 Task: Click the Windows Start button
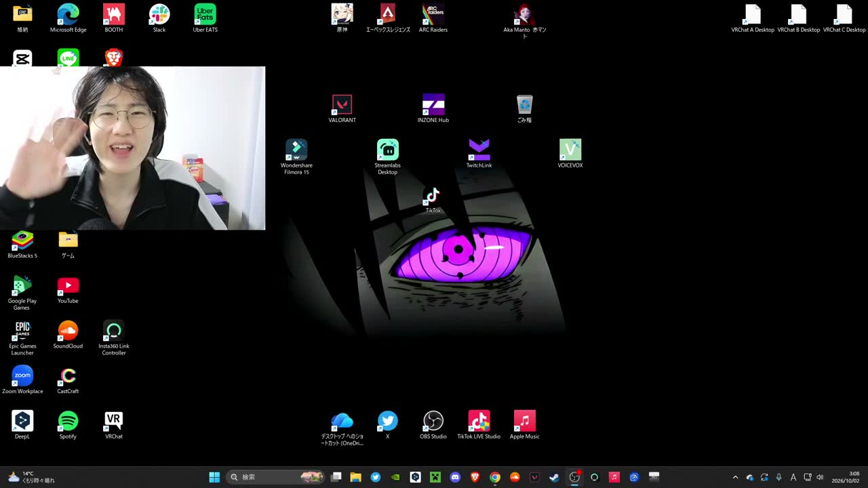point(214,477)
